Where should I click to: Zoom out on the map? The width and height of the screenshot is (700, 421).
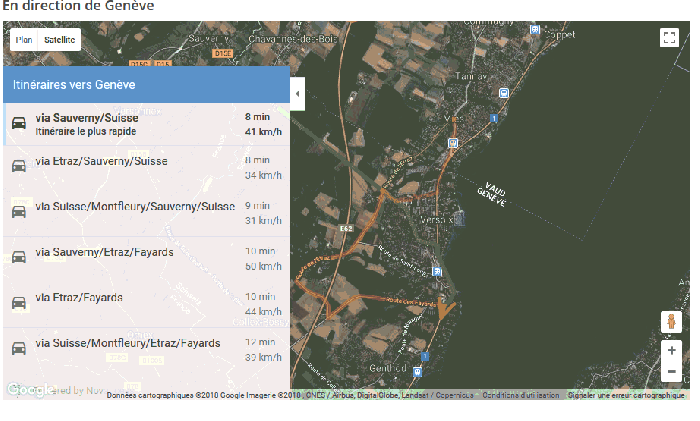671,371
